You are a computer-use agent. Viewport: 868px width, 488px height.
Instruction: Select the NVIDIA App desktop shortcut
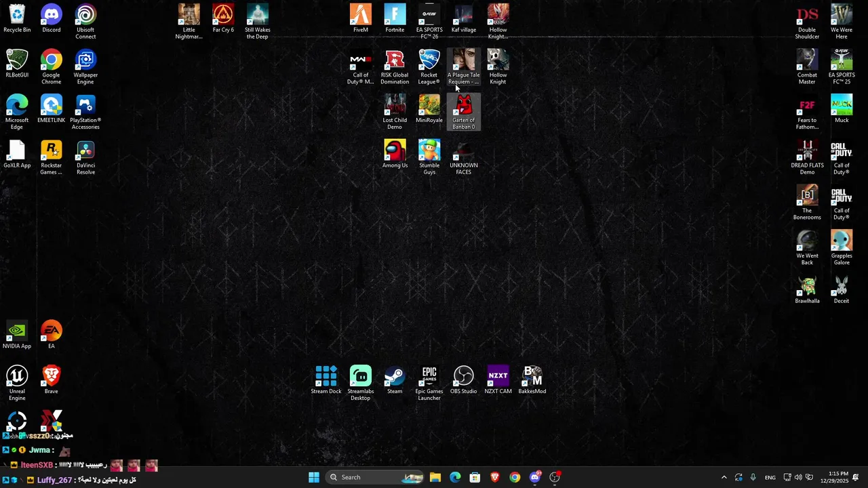[x=17, y=335]
